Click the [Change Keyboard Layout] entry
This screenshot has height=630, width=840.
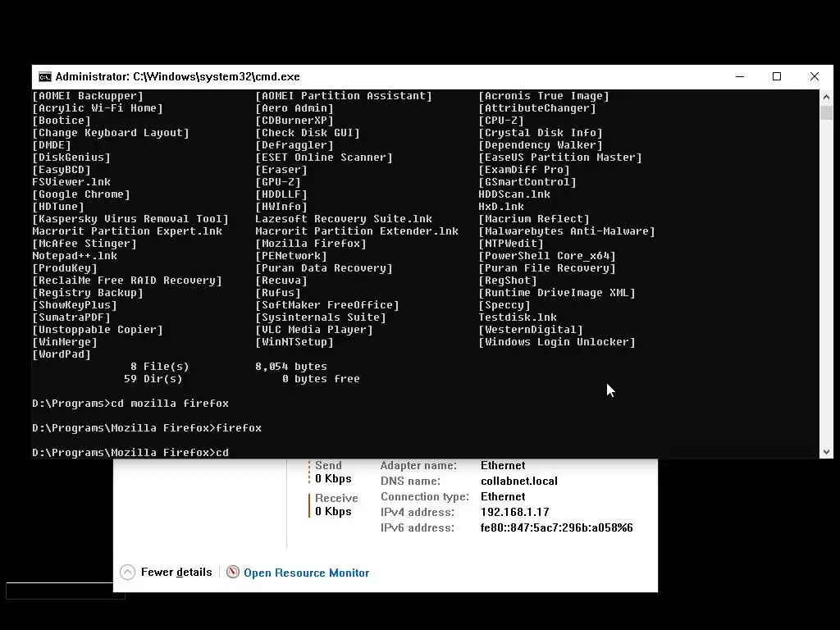[x=111, y=133]
